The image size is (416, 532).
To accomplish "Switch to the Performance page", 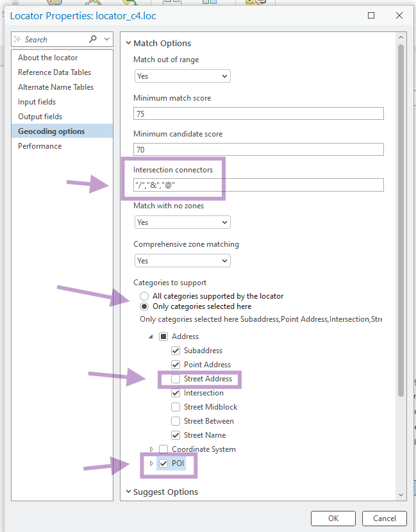I will (40, 146).
